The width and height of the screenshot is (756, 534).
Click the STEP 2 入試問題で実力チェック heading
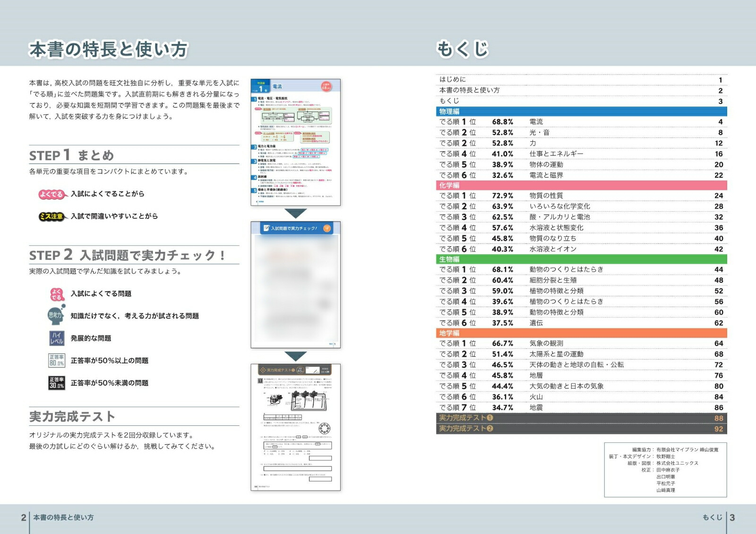[x=127, y=255]
